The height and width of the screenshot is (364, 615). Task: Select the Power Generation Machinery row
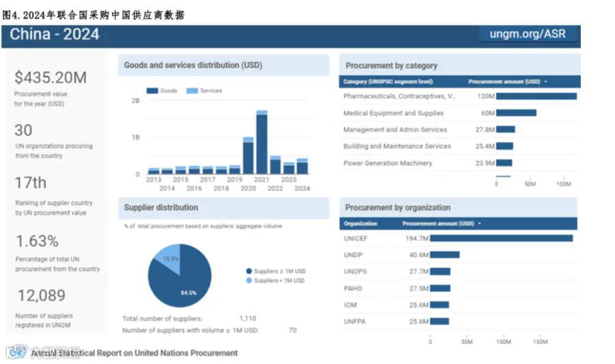pos(460,163)
